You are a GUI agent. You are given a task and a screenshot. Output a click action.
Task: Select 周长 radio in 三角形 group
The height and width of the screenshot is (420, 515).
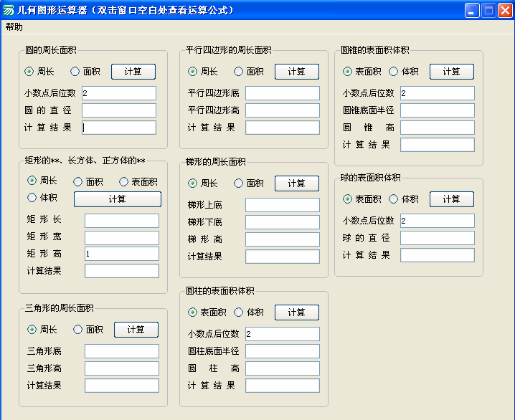click(32, 330)
